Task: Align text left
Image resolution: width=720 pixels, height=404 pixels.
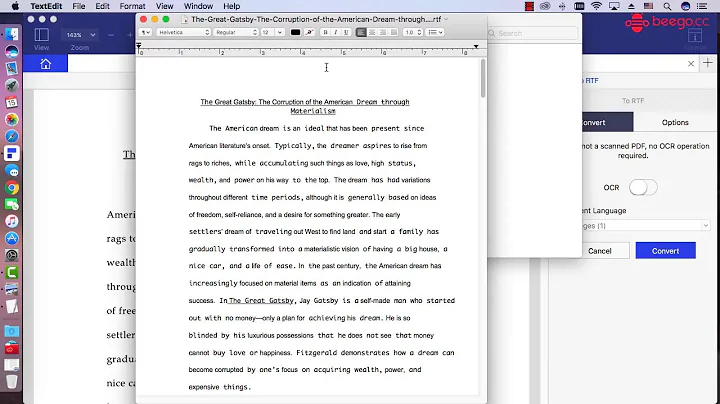Action: [x=361, y=32]
